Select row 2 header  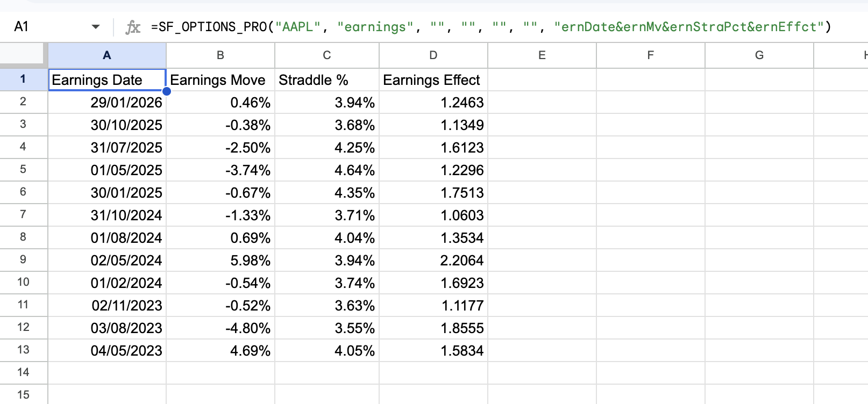(24, 102)
